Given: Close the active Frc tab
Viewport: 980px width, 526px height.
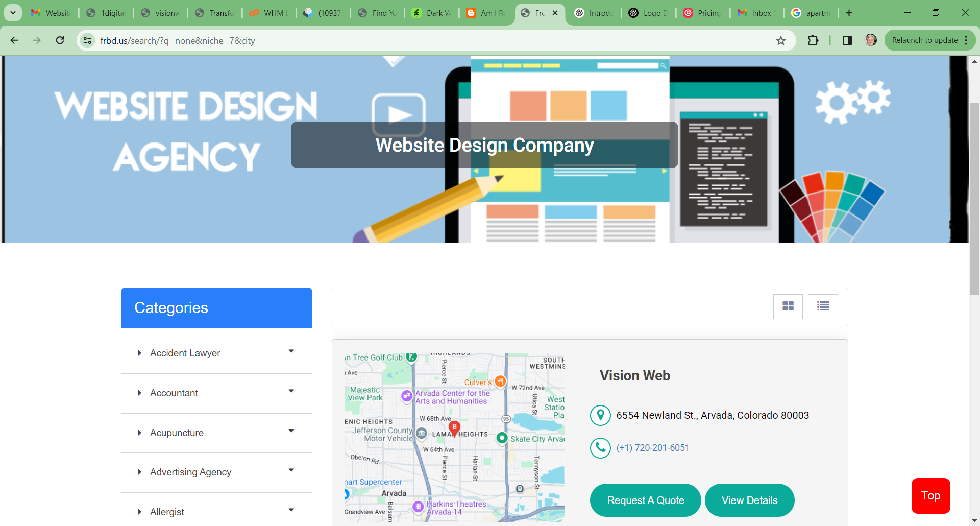Looking at the screenshot, I should pyautogui.click(x=555, y=13).
